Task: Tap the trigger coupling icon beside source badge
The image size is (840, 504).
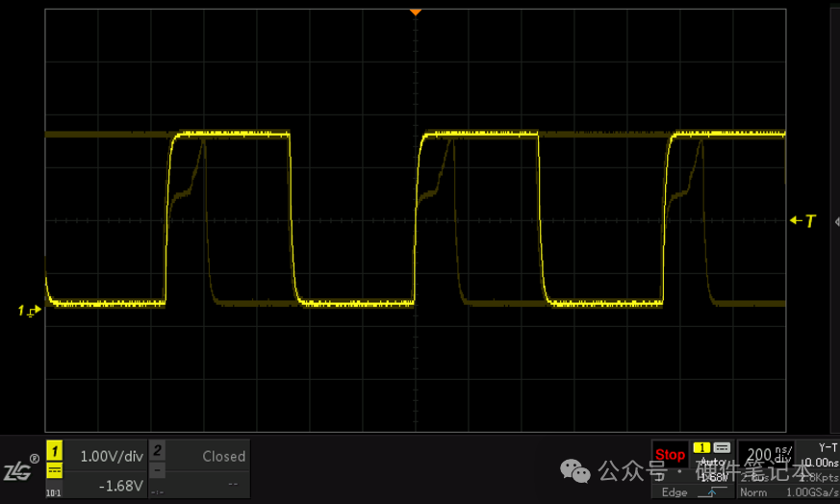Action: point(722,448)
